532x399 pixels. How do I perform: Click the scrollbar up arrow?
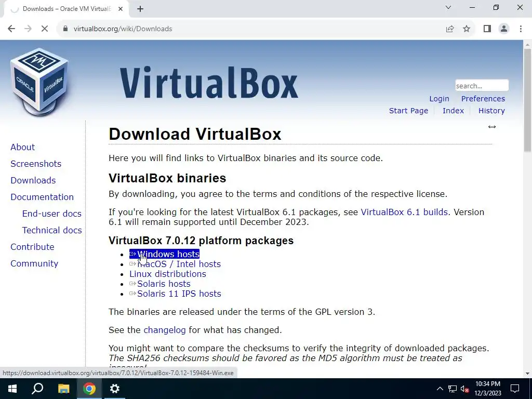[528, 45]
